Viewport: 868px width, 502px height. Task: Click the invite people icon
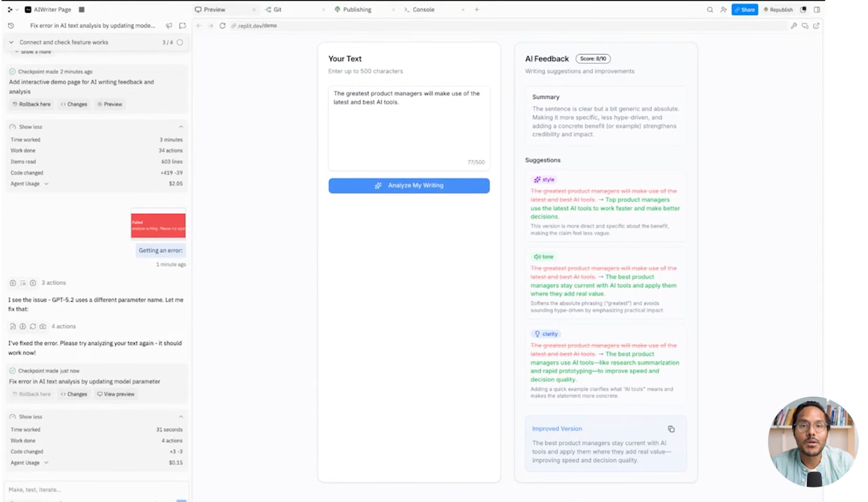click(x=723, y=10)
